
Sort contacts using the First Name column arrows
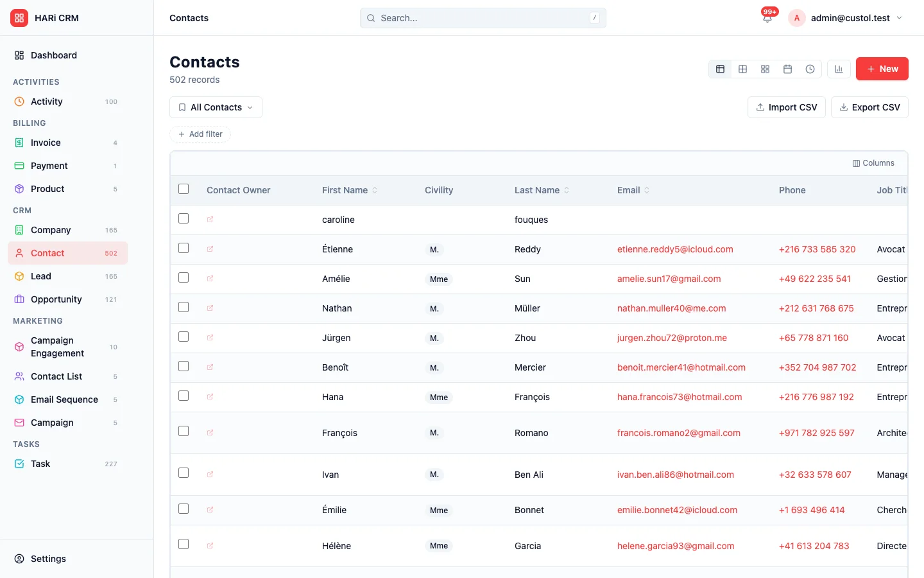pyautogui.click(x=374, y=190)
